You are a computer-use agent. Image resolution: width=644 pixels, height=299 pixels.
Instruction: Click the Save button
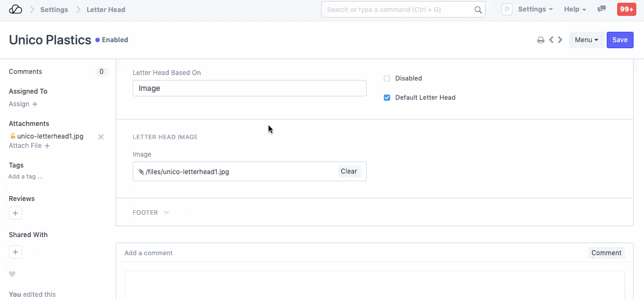620,40
